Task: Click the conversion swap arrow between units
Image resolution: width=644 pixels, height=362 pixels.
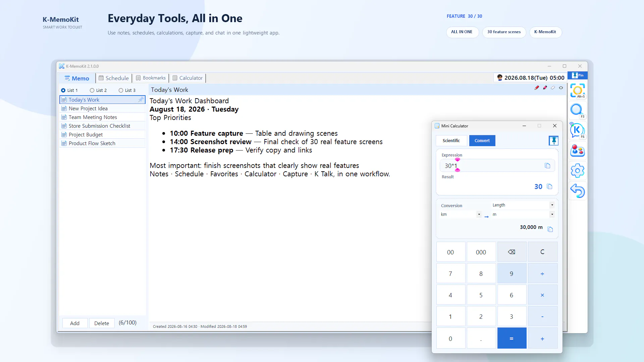Action: 486,217
